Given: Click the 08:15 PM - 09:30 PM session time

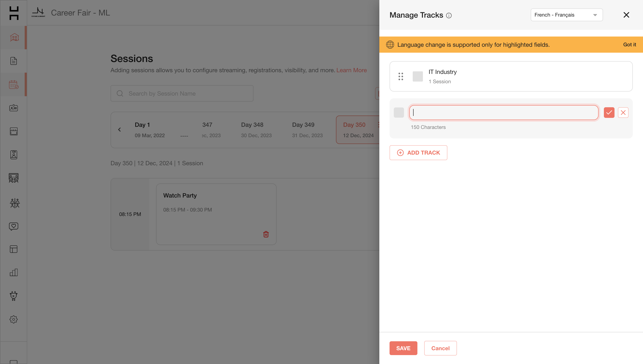Looking at the screenshot, I should pyautogui.click(x=188, y=210).
